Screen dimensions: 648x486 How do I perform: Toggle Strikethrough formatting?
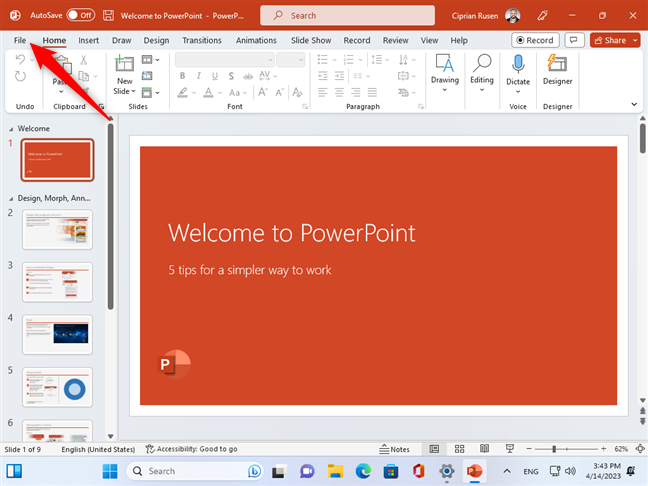pos(248,76)
